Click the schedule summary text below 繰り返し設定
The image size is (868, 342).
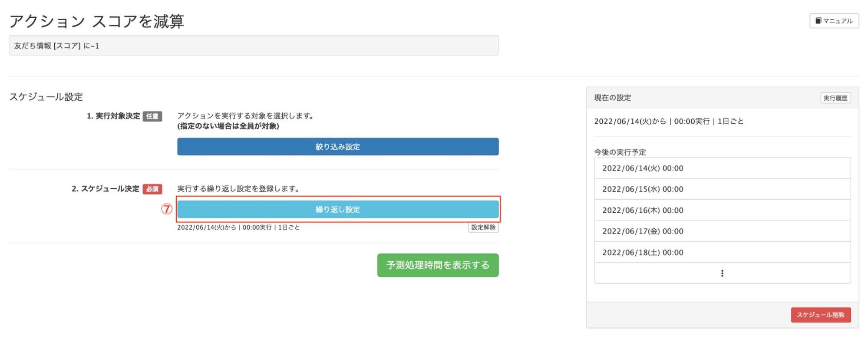pos(238,227)
